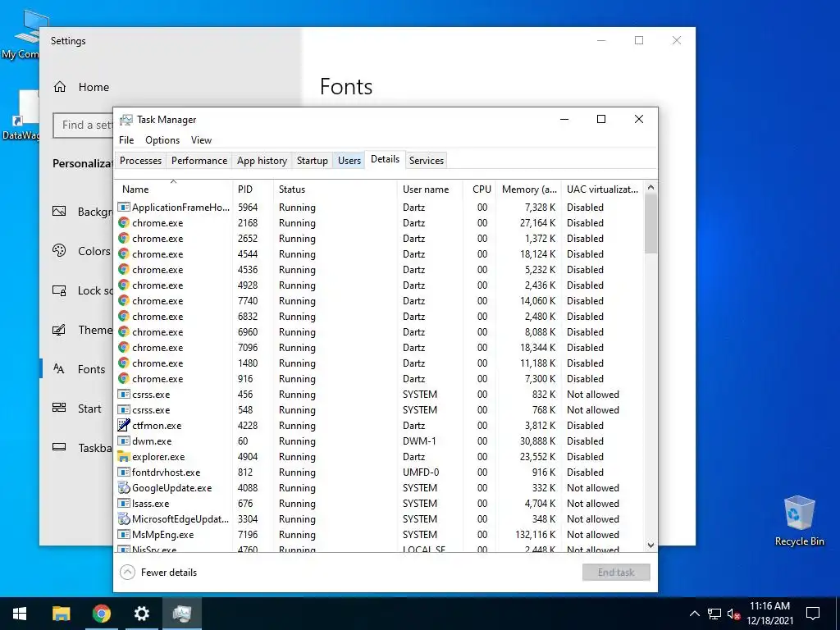This screenshot has width=840, height=630.
Task: Click scrollbar down arrow in process list
Action: coord(651,546)
